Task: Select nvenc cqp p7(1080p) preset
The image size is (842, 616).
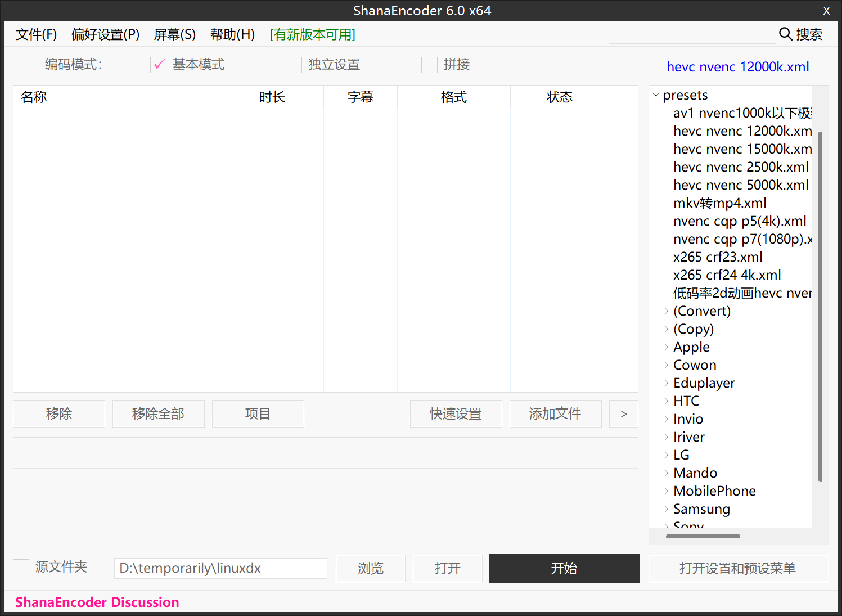Action: coord(742,239)
